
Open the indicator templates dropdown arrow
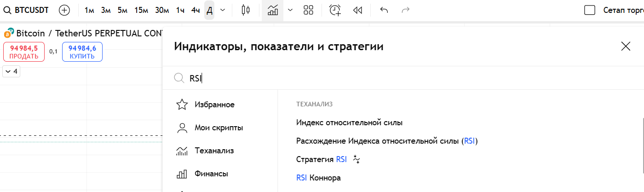290,10
